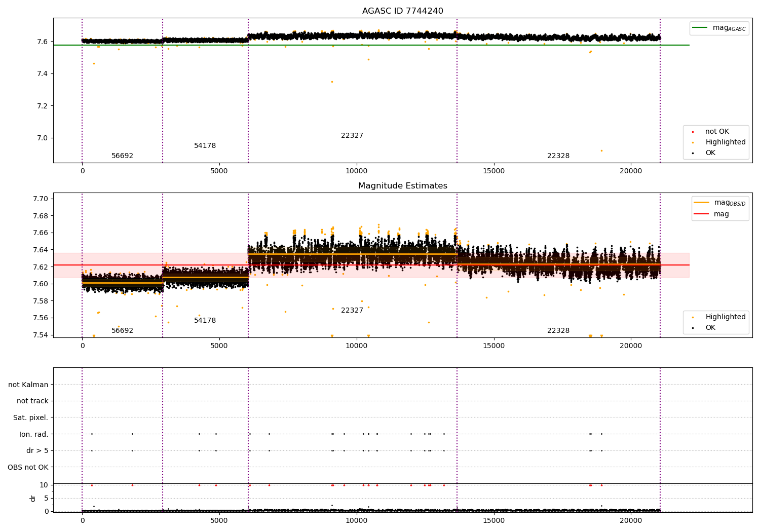Click y-axis tick 7.2 in the AGASC ID plot
Screen dimensions: 760x532
(x=43, y=106)
